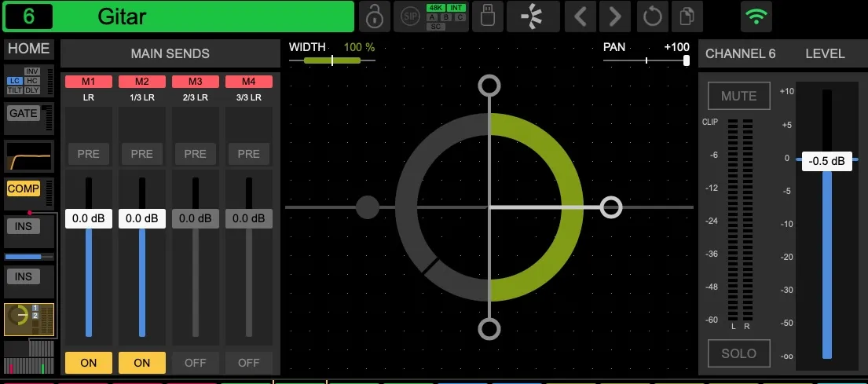Viewport: 868px width, 384px height.
Task: Select the M4 bus label
Action: (248, 82)
